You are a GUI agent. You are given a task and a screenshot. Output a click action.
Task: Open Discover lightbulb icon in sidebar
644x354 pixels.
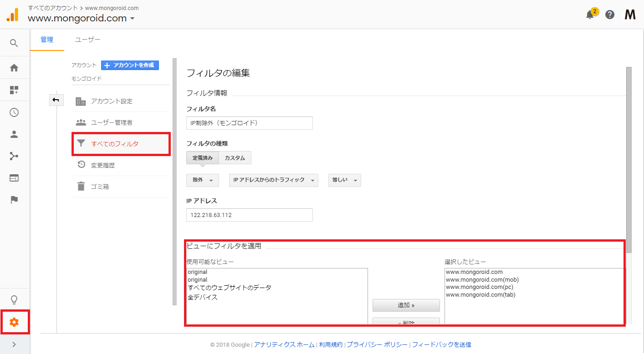point(14,300)
